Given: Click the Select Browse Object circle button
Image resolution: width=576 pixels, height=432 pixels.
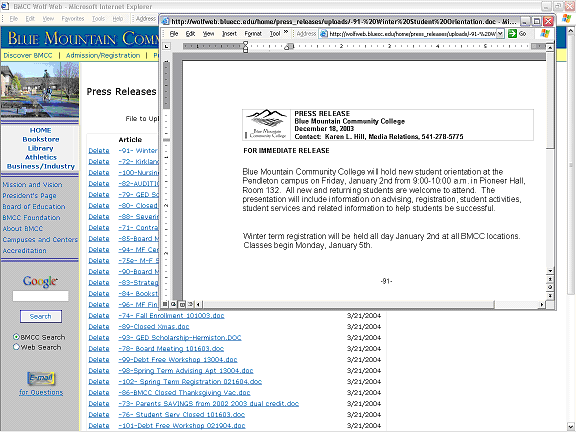Looking at the screenshot, I should (x=550, y=287).
